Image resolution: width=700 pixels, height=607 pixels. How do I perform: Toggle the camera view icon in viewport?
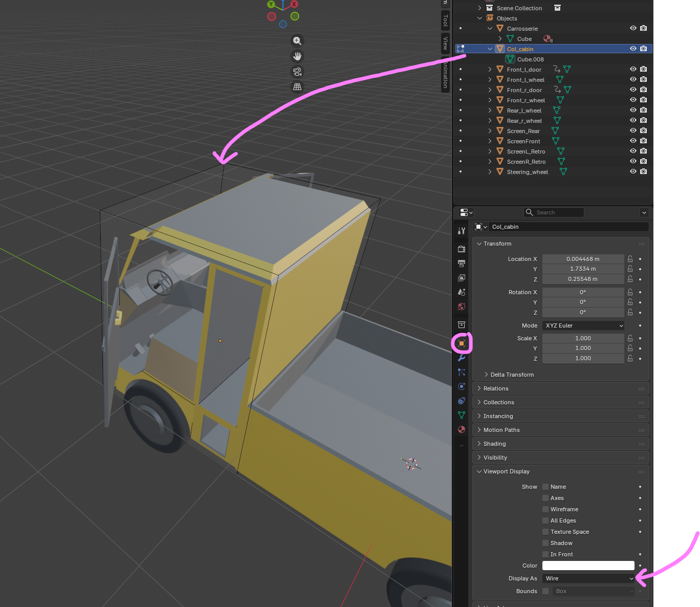(297, 72)
